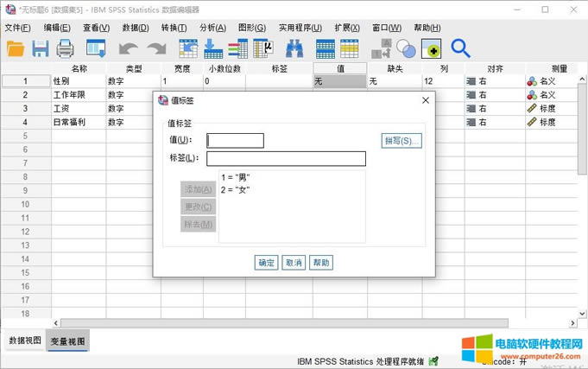This screenshot has width=588, height=369.
Task: Open the 图形(G) menu
Action: tap(252, 28)
